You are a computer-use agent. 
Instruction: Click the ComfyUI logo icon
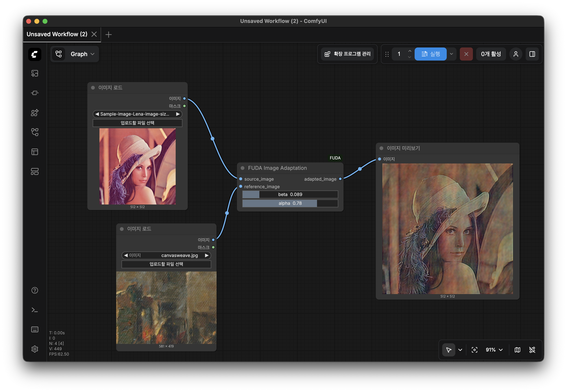[35, 54]
